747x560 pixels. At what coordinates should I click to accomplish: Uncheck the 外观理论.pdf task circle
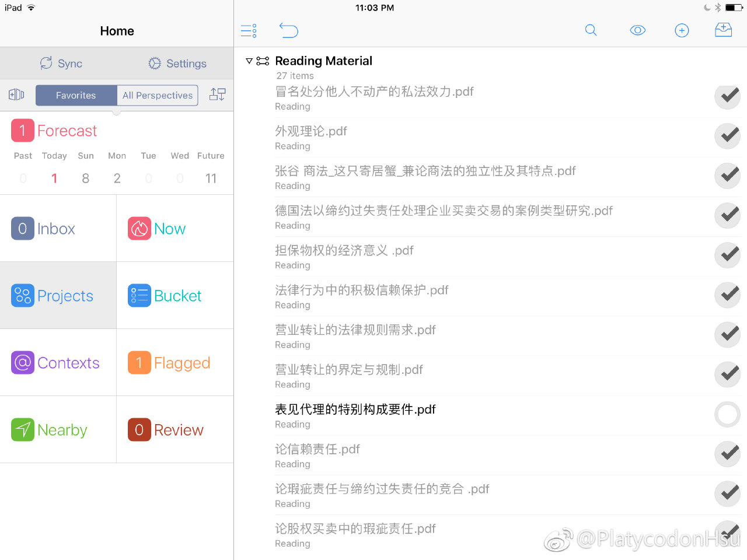tap(728, 136)
